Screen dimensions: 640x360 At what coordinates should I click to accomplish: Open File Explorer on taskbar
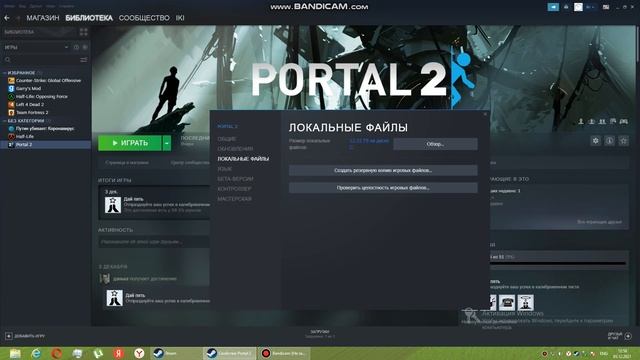[x=15, y=353]
